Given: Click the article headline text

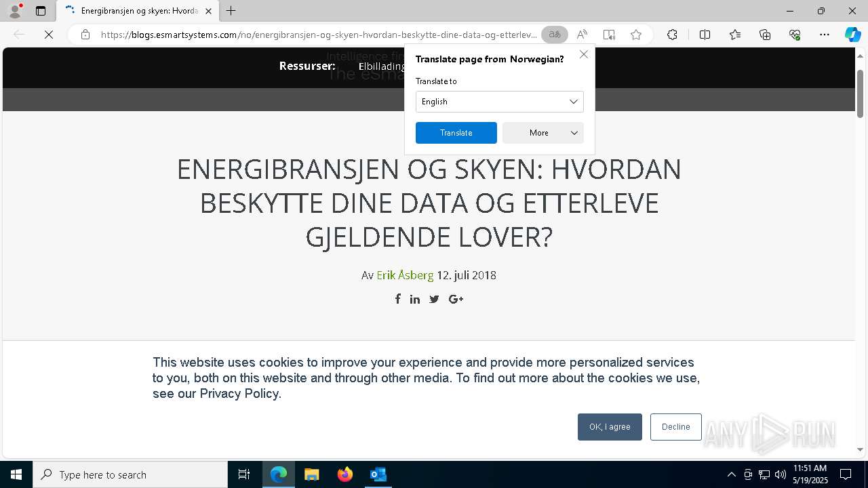Looking at the screenshot, I should [429, 203].
